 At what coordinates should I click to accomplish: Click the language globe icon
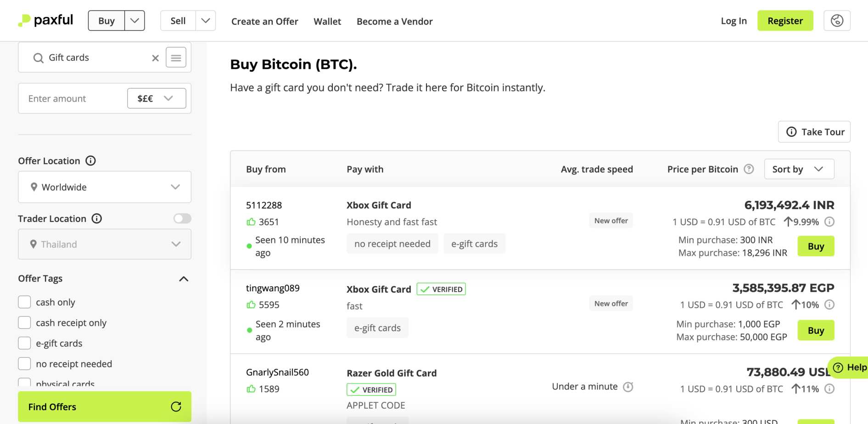(836, 21)
